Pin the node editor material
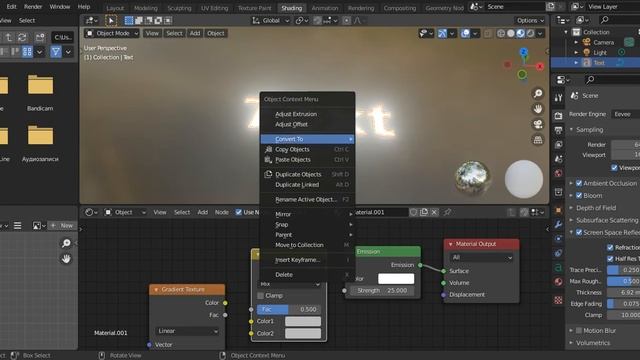 (x=447, y=212)
